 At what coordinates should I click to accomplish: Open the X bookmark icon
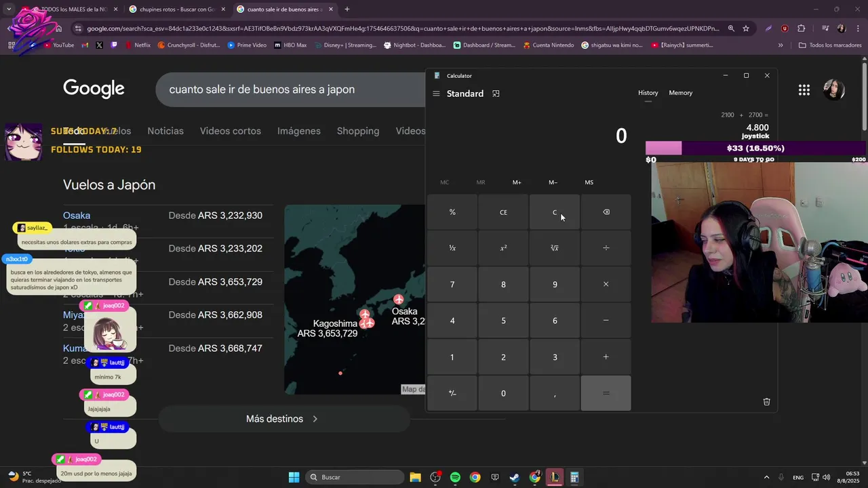[x=99, y=45]
